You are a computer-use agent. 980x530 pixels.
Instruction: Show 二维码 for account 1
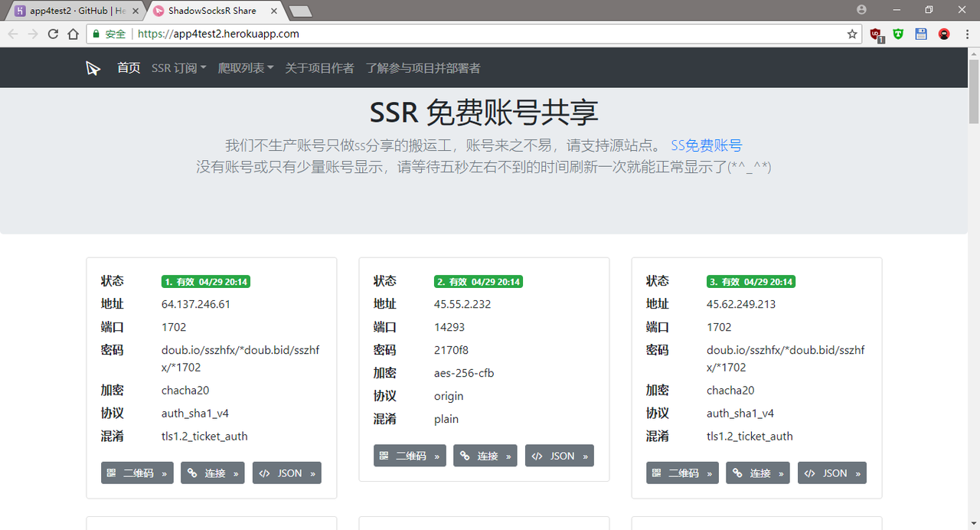[137, 473]
